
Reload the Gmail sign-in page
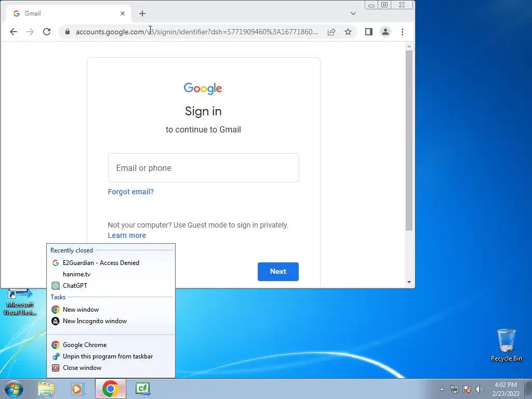[47, 32]
